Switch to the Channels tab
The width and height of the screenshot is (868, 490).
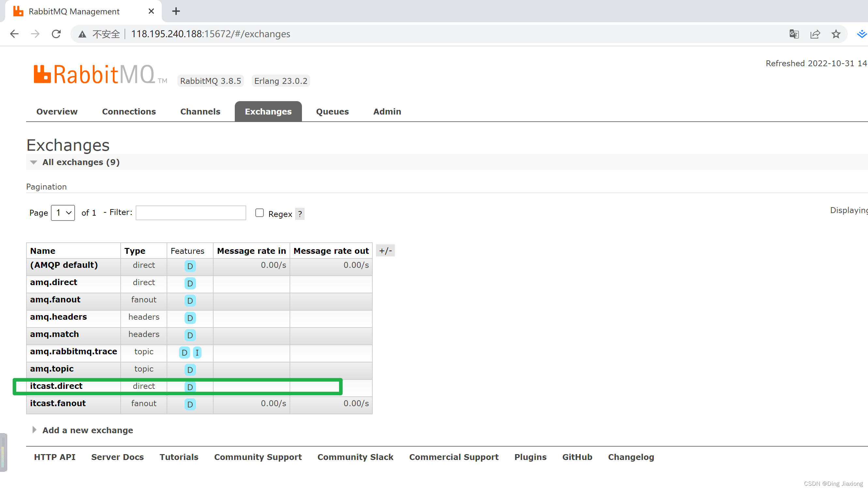(x=200, y=112)
